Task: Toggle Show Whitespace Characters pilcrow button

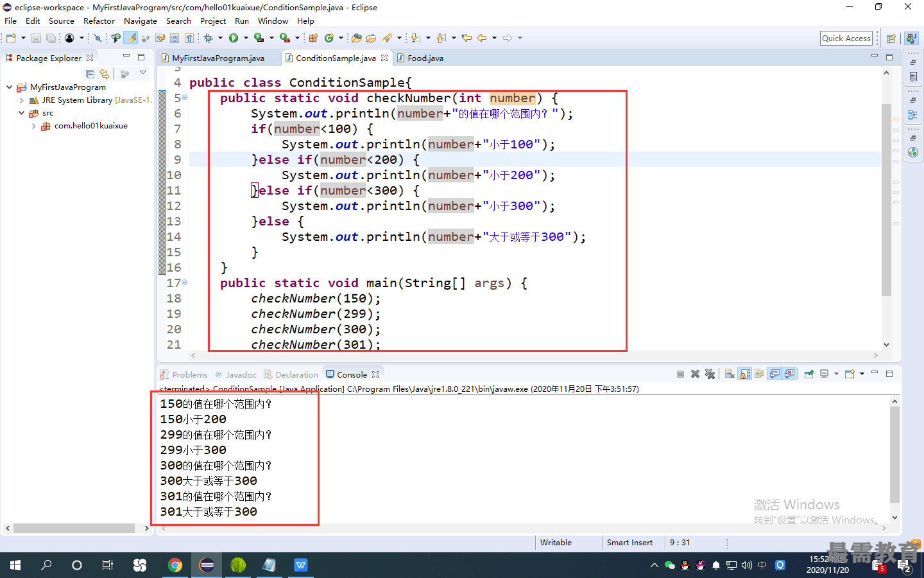Action: (x=189, y=38)
